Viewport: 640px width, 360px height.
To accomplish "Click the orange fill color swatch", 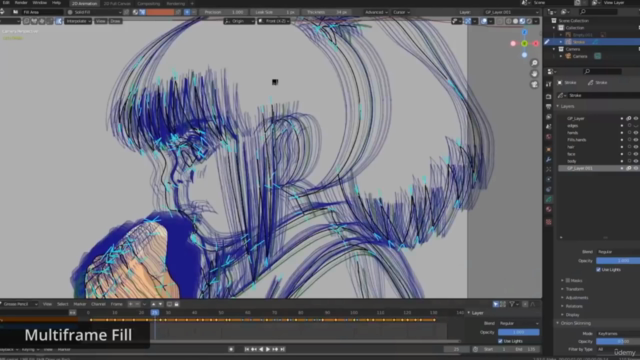I will point(160,12).
